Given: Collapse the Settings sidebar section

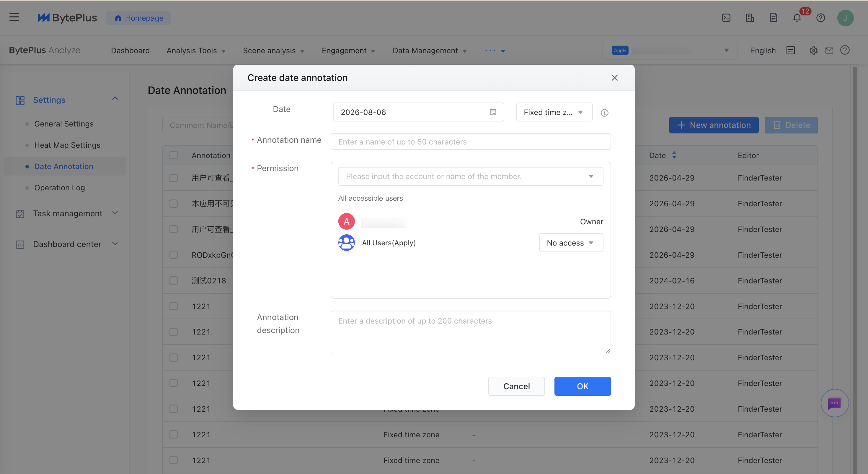Looking at the screenshot, I should (115, 98).
